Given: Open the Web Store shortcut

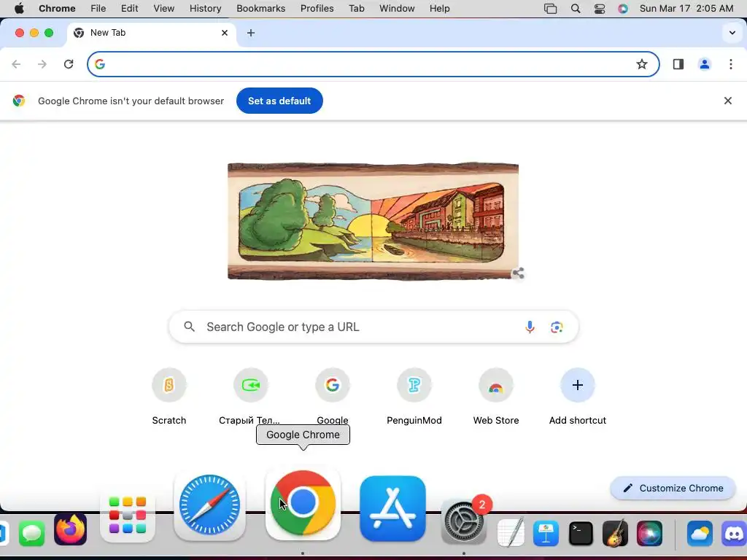Looking at the screenshot, I should 496,396.
